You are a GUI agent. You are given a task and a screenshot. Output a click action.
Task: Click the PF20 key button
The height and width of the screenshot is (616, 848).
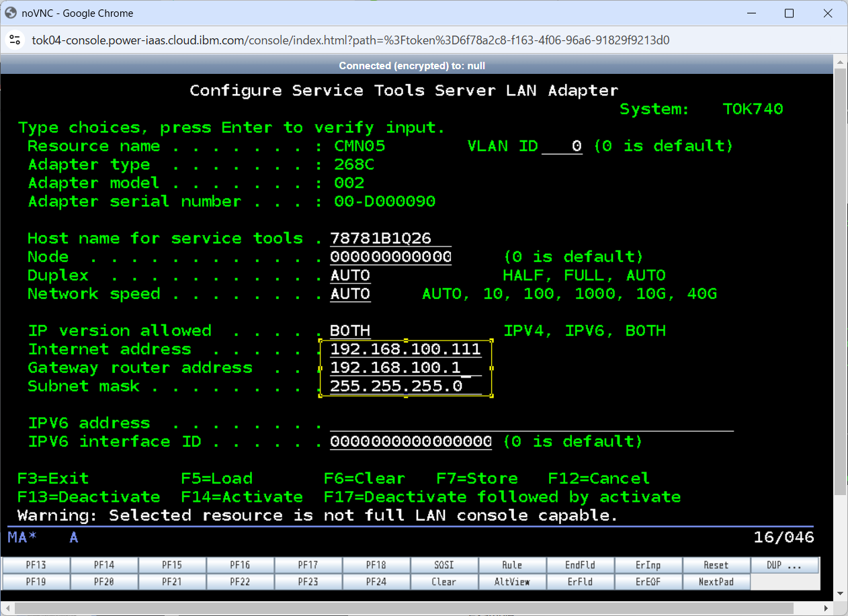click(x=104, y=582)
